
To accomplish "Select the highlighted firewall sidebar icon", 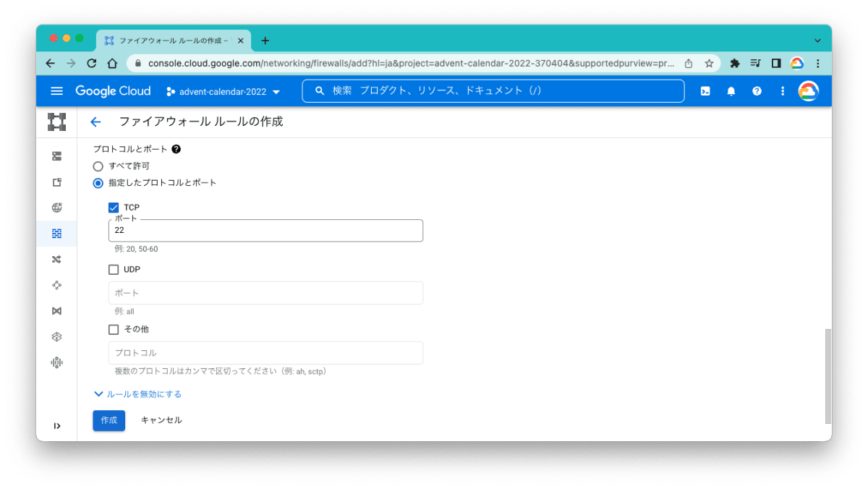I will (56, 234).
